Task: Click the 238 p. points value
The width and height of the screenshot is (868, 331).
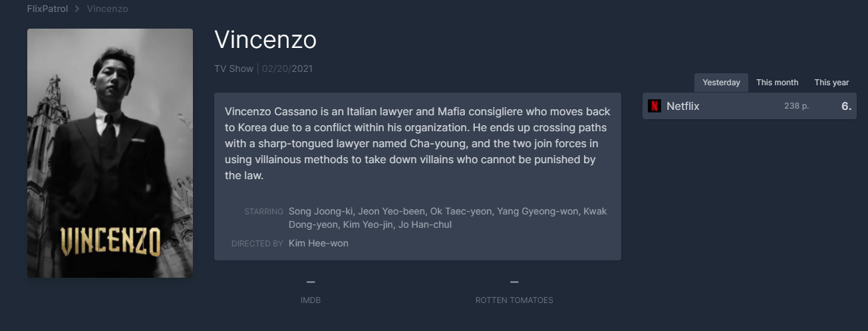Action: (796, 106)
